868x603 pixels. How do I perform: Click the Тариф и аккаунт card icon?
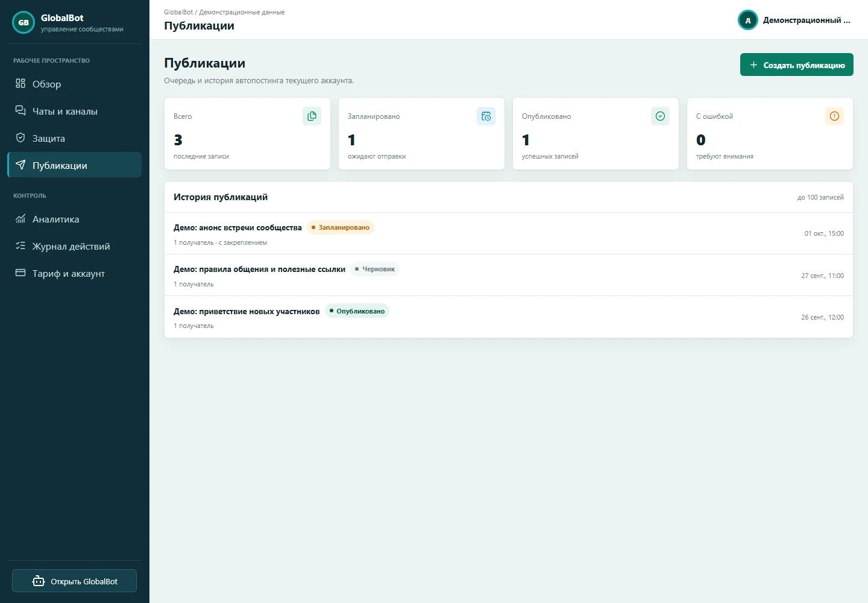pyautogui.click(x=20, y=273)
